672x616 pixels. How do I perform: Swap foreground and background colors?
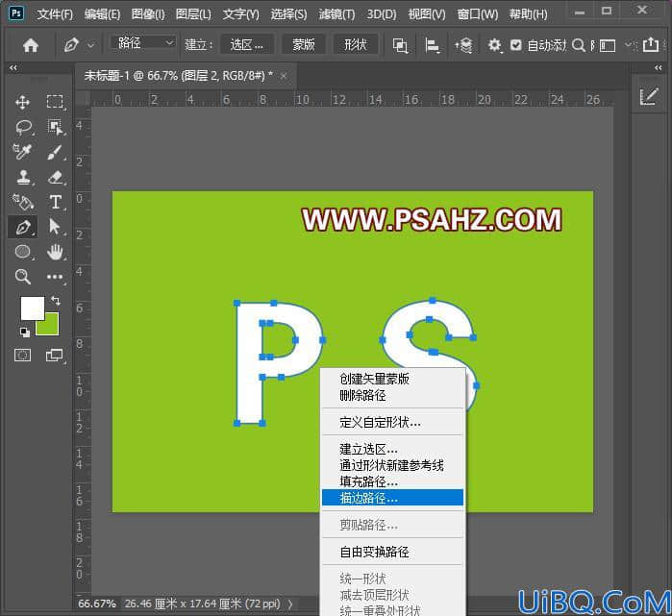[x=56, y=300]
